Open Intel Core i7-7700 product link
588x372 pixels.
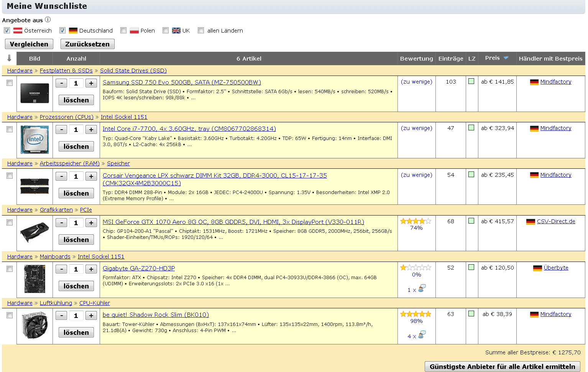[189, 128]
